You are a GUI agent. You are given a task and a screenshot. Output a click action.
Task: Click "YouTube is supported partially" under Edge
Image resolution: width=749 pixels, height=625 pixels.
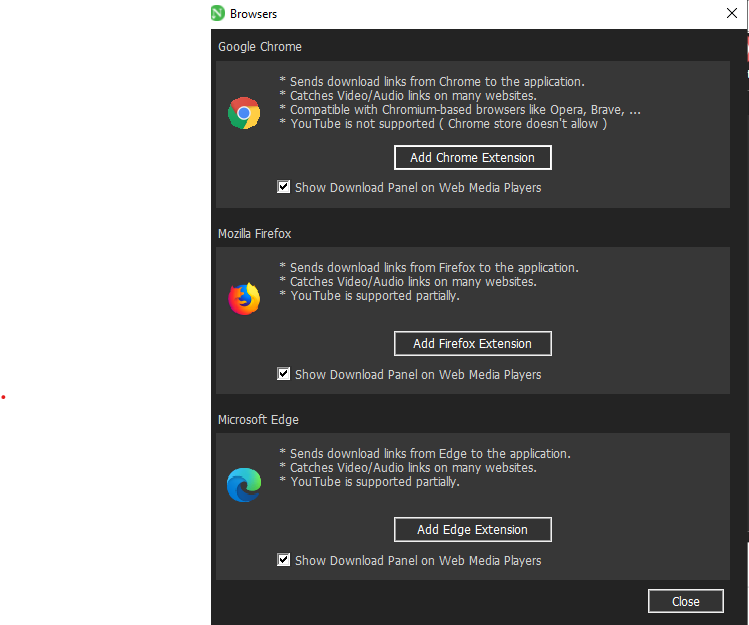pyautogui.click(x=370, y=482)
